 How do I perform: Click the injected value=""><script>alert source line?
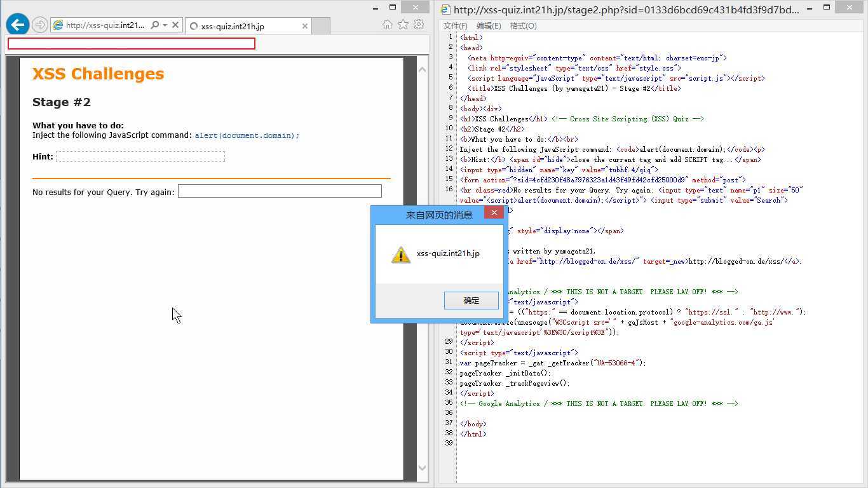(623, 200)
